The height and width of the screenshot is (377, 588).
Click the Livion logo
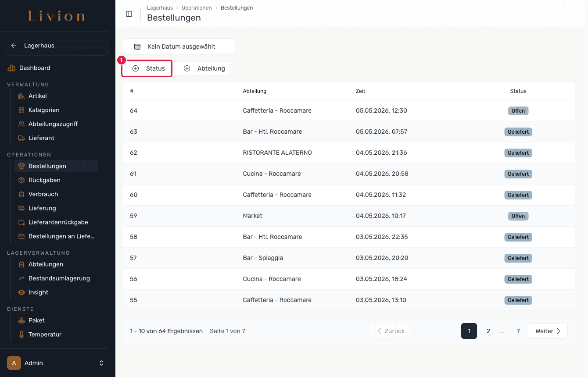pyautogui.click(x=56, y=16)
